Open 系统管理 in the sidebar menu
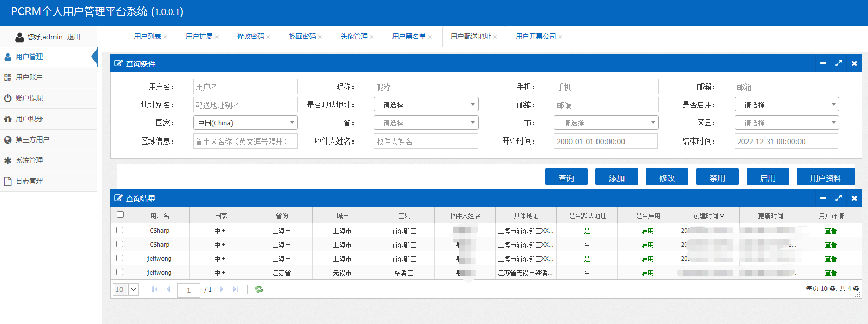This screenshot has height=324, width=868. point(29,160)
